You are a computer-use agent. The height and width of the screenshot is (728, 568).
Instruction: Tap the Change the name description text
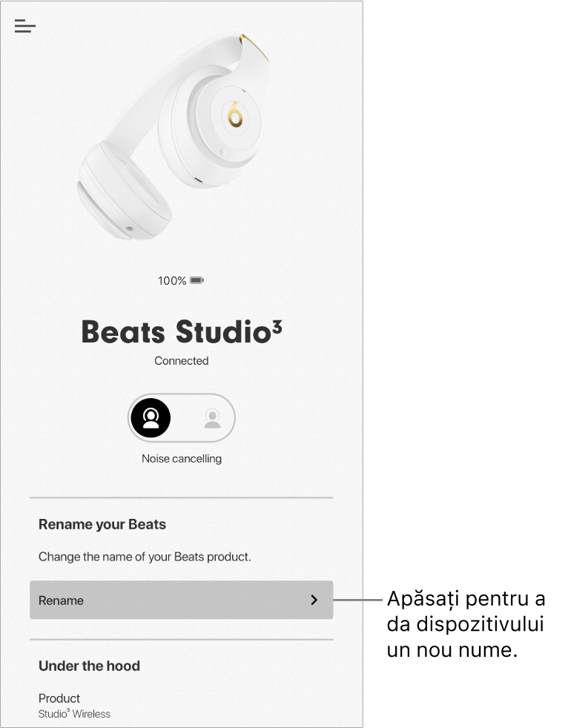point(145,557)
